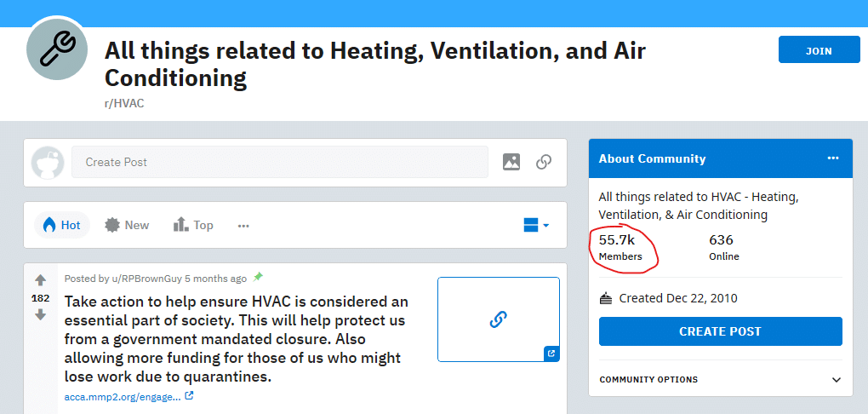Sort posts by Hot
868x414 pixels.
pyautogui.click(x=62, y=225)
